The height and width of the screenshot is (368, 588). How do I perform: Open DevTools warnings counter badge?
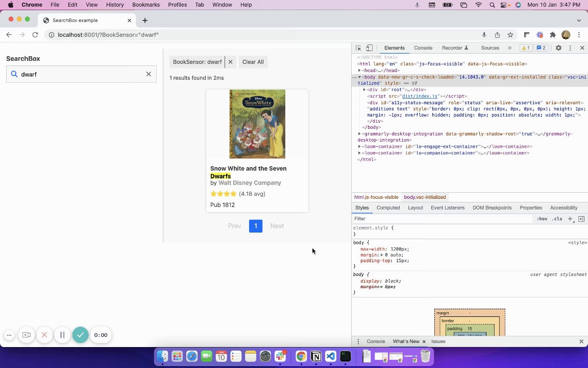[x=525, y=48]
